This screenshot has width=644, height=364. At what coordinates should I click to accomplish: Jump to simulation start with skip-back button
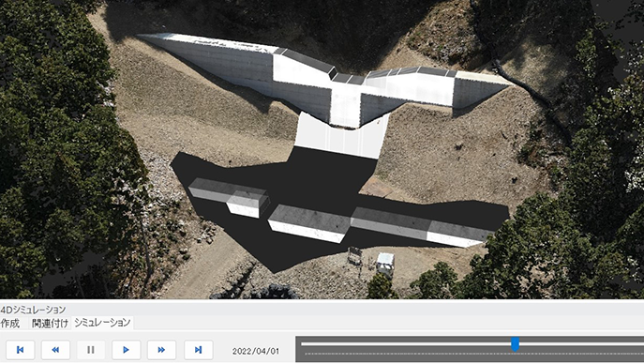click(20, 350)
